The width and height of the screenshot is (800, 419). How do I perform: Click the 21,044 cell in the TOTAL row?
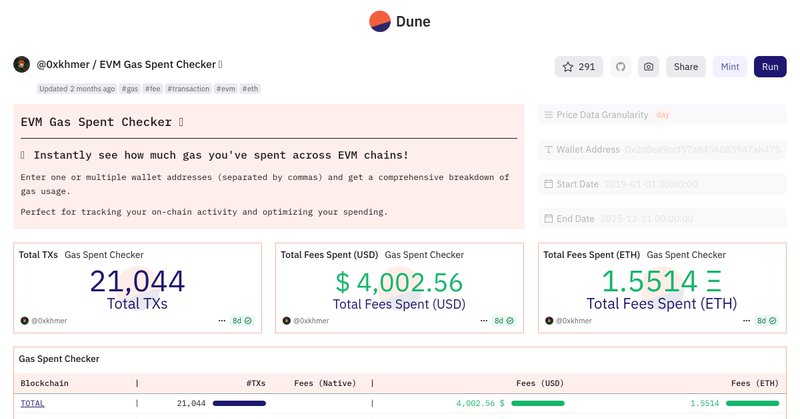pos(191,403)
